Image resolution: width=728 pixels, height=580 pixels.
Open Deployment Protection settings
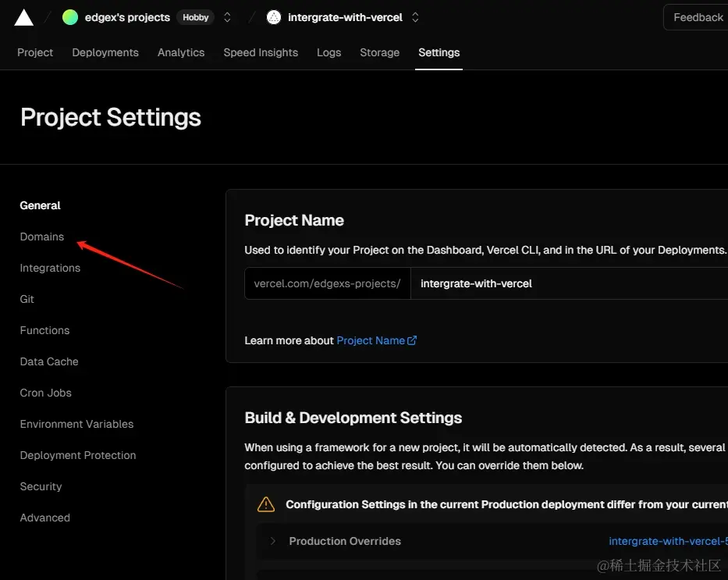78,455
